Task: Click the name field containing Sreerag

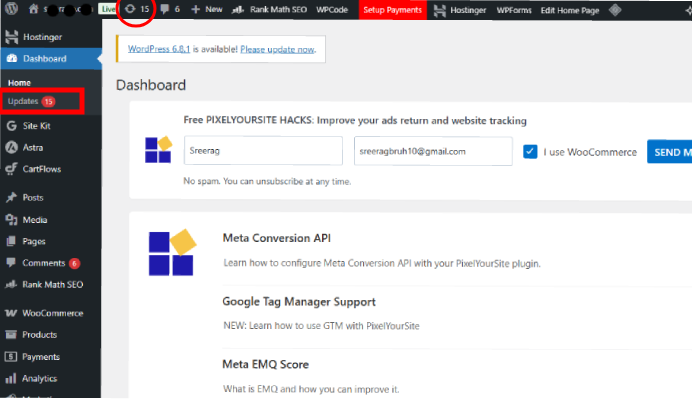Action: [263, 151]
